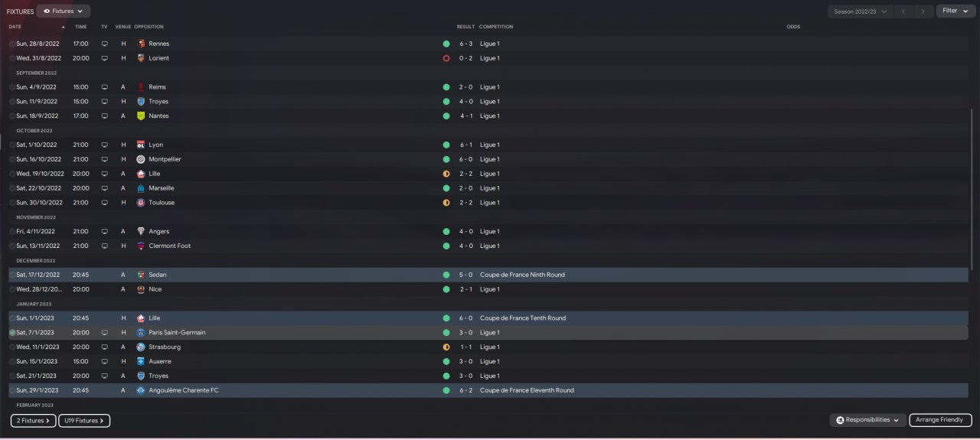
Task: Click the orange draw indicator for Strasbourg
Action: pos(446,347)
